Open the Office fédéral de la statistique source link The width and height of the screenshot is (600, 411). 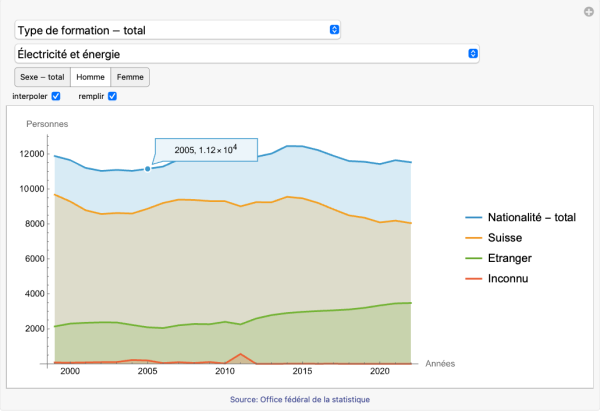(300, 399)
